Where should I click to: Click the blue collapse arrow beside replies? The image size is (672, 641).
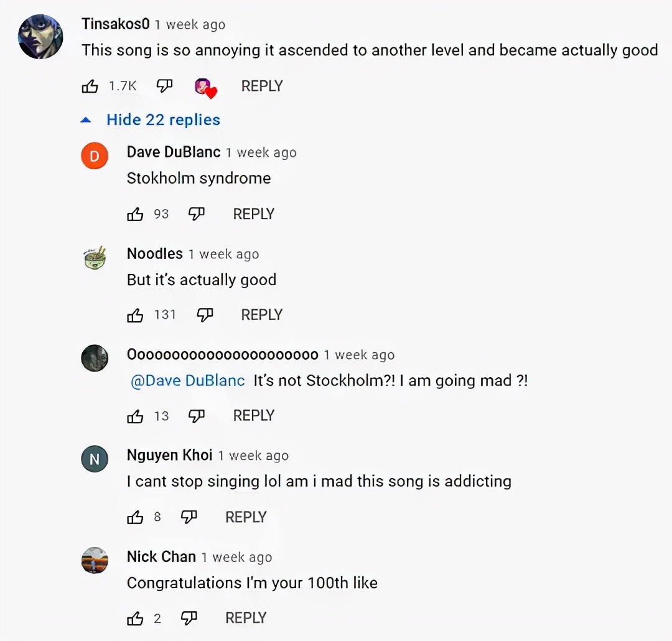[x=87, y=119]
